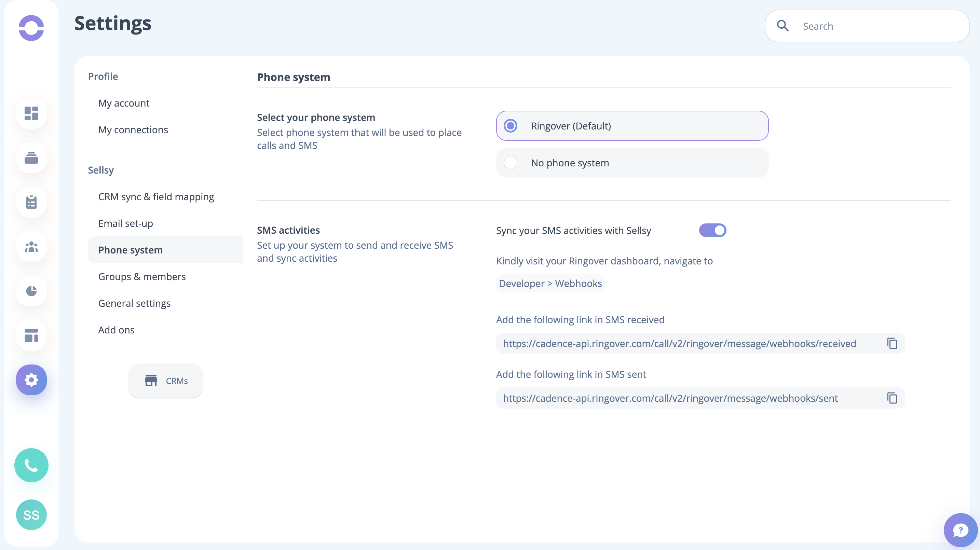Viewport: 980px width, 550px height.
Task: Click the settings gear icon in sidebar
Action: pyautogui.click(x=31, y=380)
